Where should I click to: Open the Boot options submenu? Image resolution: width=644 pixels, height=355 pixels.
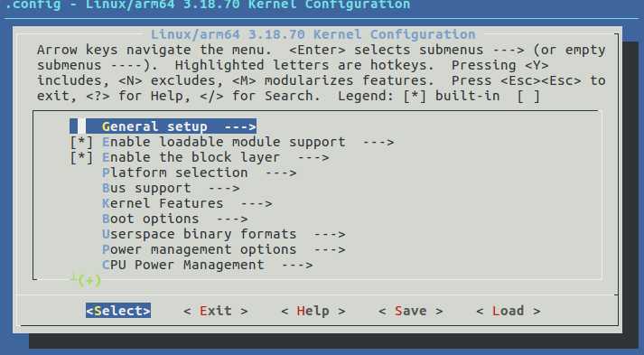pos(175,219)
